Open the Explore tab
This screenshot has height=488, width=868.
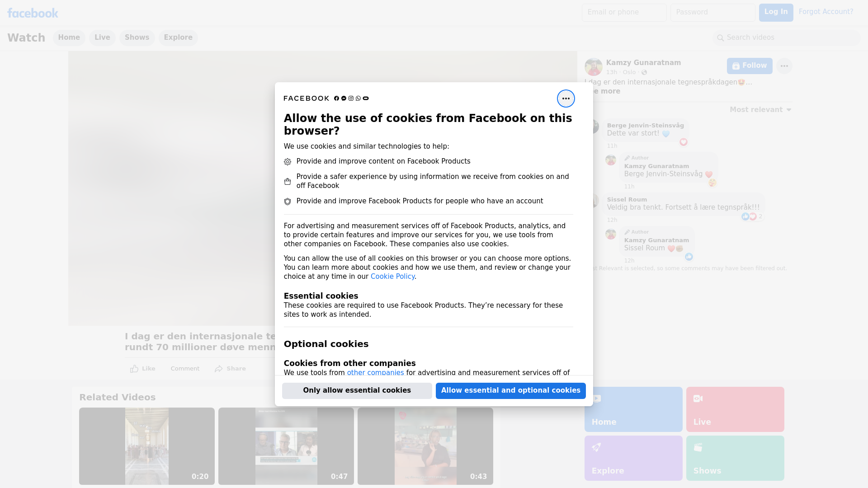pos(178,38)
